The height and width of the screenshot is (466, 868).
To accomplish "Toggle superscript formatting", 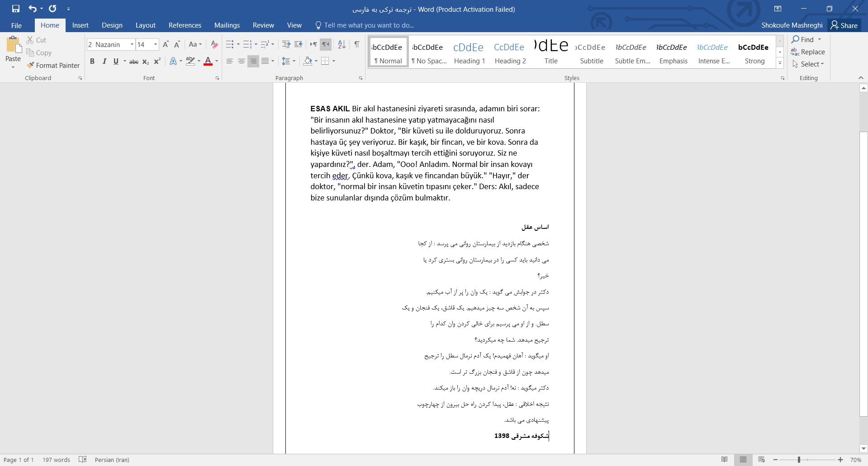I will point(157,61).
